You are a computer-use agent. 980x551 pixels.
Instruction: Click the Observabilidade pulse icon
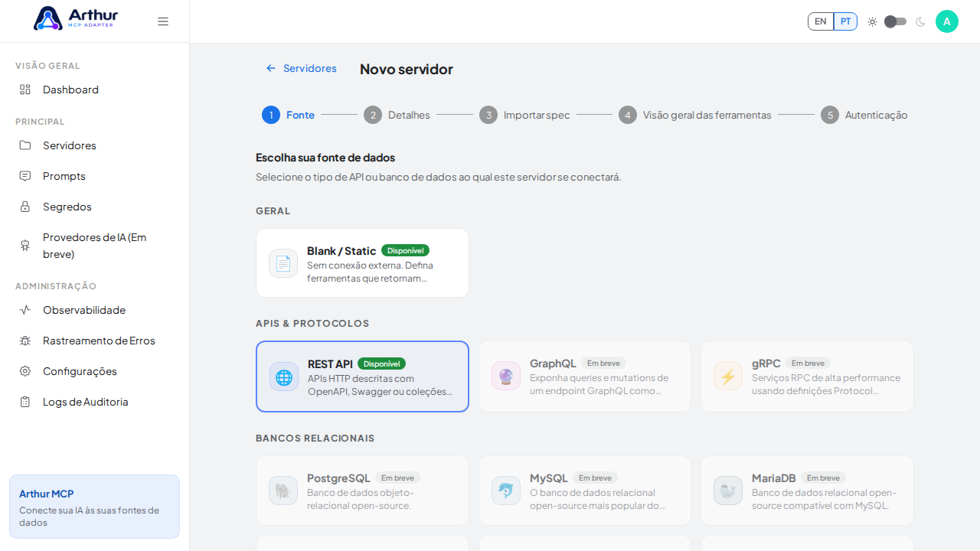pos(25,310)
